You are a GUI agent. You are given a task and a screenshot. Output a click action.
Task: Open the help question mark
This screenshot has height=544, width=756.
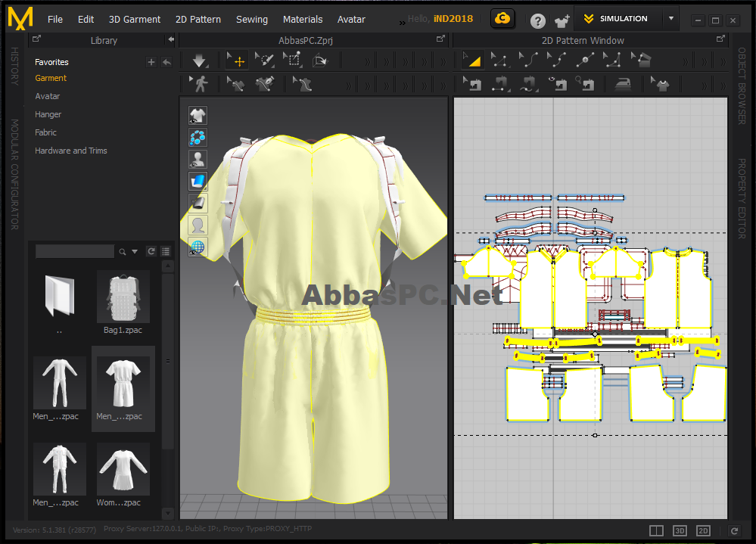pyautogui.click(x=537, y=20)
